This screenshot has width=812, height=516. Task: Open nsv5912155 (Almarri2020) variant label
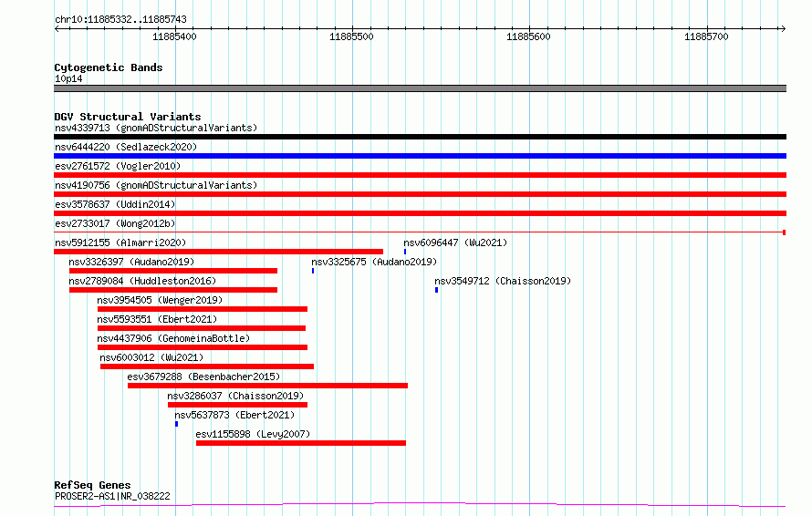click(120, 243)
